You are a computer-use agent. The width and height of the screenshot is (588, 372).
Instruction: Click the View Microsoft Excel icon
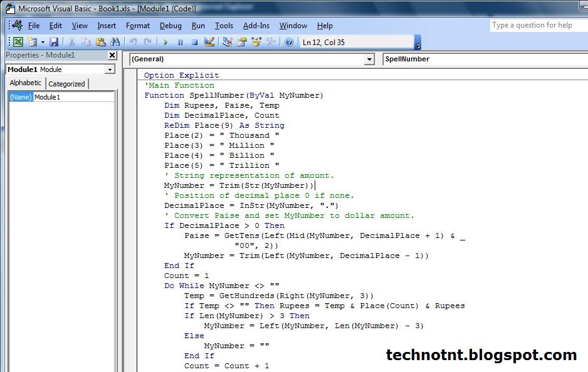(x=18, y=42)
